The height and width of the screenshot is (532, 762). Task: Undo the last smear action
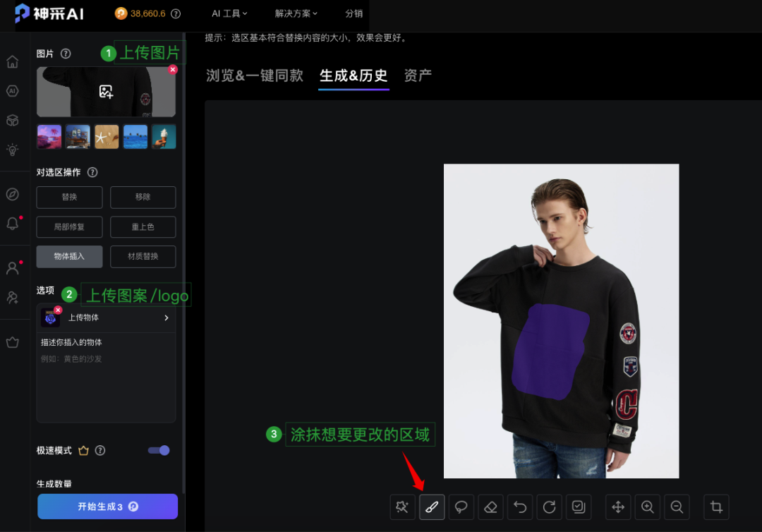coord(520,507)
